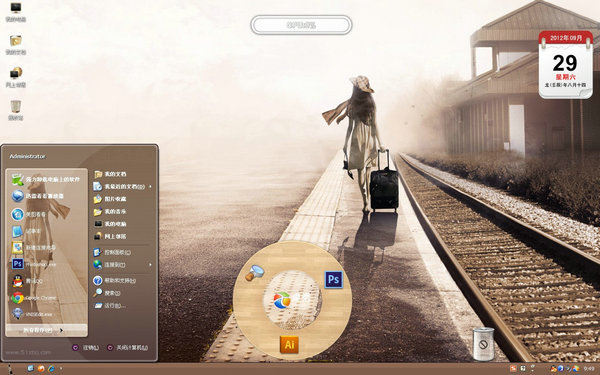Open the calendar widget showing 29
Image resolution: width=600 pixels, height=375 pixels.
pyautogui.click(x=566, y=65)
